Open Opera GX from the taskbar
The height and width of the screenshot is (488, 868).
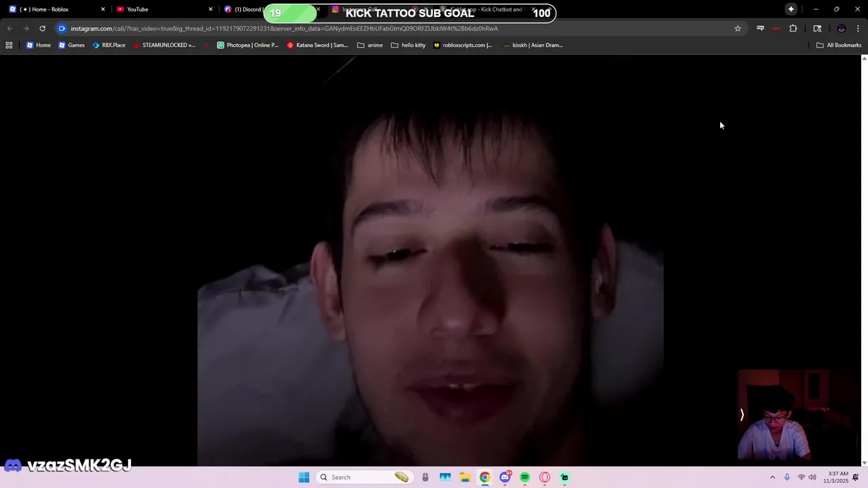pyautogui.click(x=545, y=477)
